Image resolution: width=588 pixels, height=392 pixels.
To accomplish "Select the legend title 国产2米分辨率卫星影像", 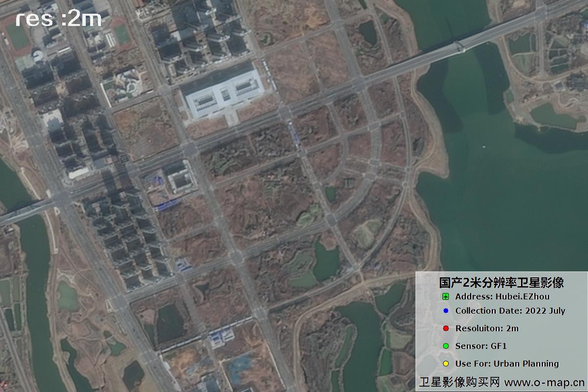I will pos(501,282).
